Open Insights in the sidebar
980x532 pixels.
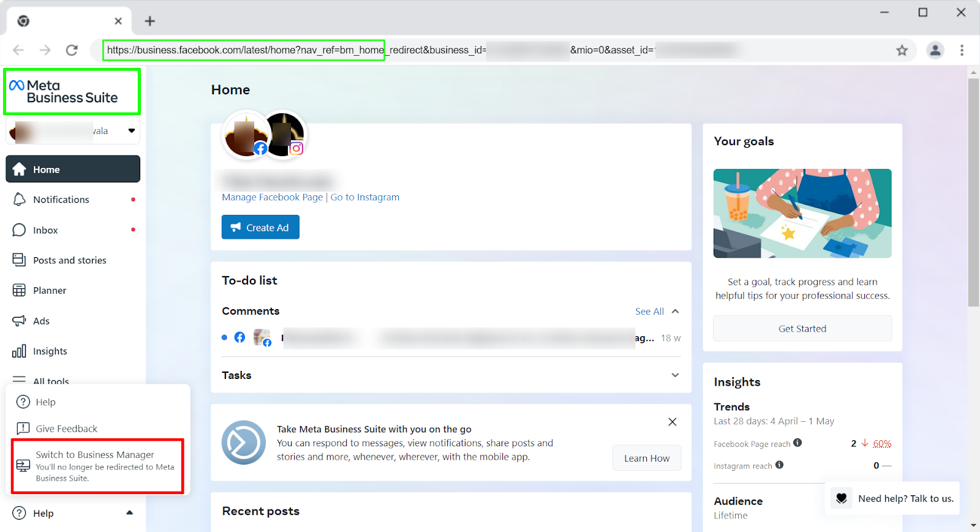click(x=73, y=351)
